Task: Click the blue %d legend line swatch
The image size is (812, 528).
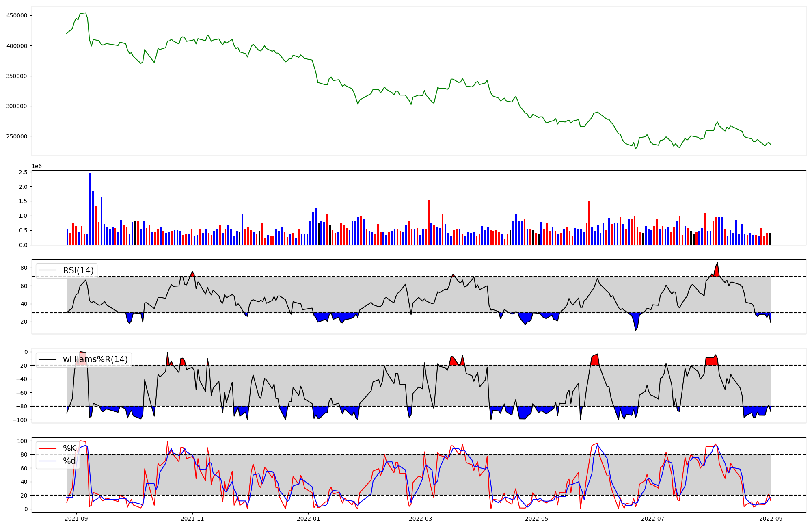Action: pos(47,461)
